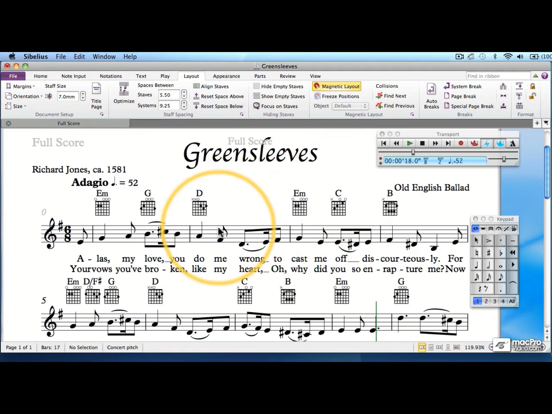Toggle Freeze Positions
The width and height of the screenshot is (552, 414).
coord(337,96)
